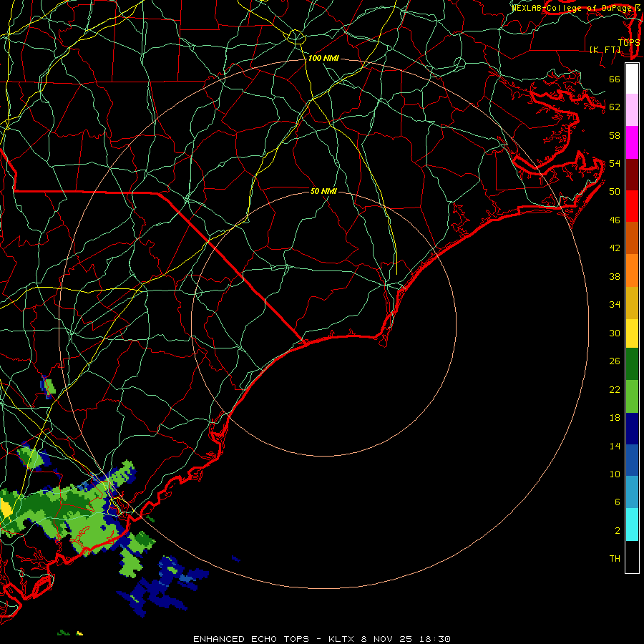644x644 pixels.
Task: Click the bright red swatch in the scale
Action: [632, 206]
